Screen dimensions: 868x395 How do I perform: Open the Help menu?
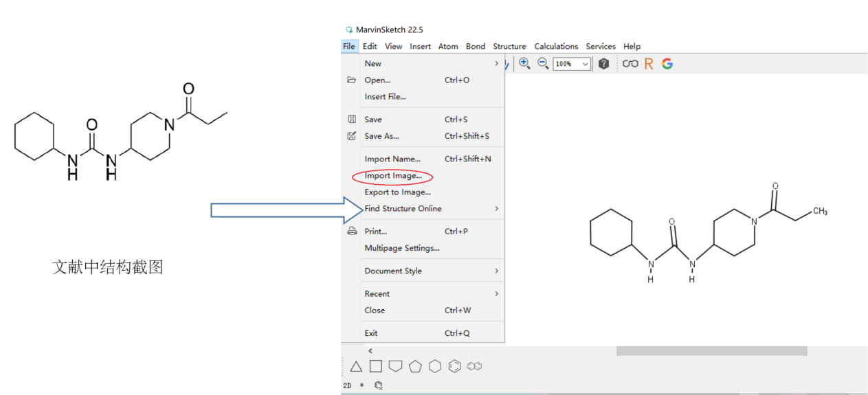(x=632, y=46)
